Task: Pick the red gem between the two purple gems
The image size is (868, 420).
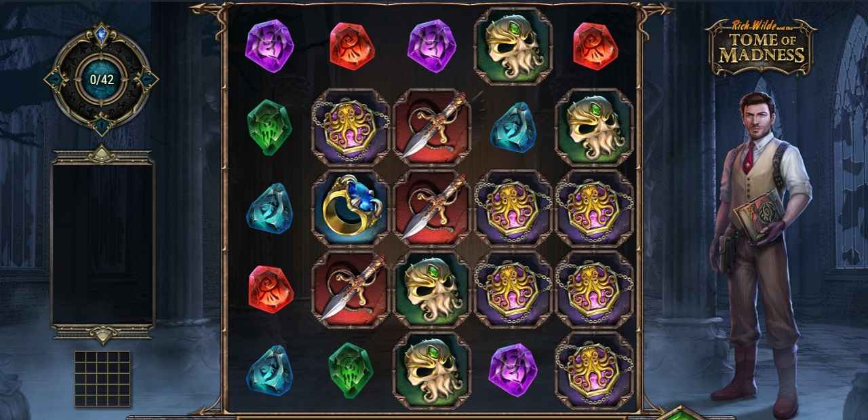Action: (352, 47)
